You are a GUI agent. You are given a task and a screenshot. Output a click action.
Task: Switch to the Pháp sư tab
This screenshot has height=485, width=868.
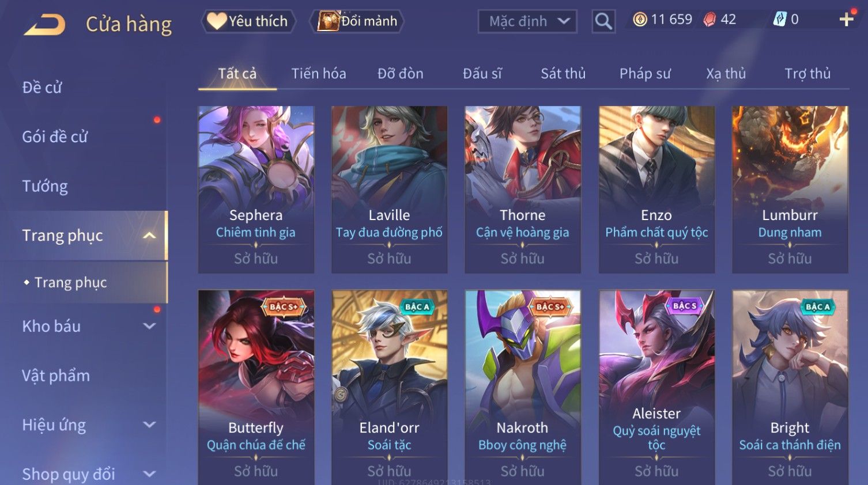click(645, 74)
